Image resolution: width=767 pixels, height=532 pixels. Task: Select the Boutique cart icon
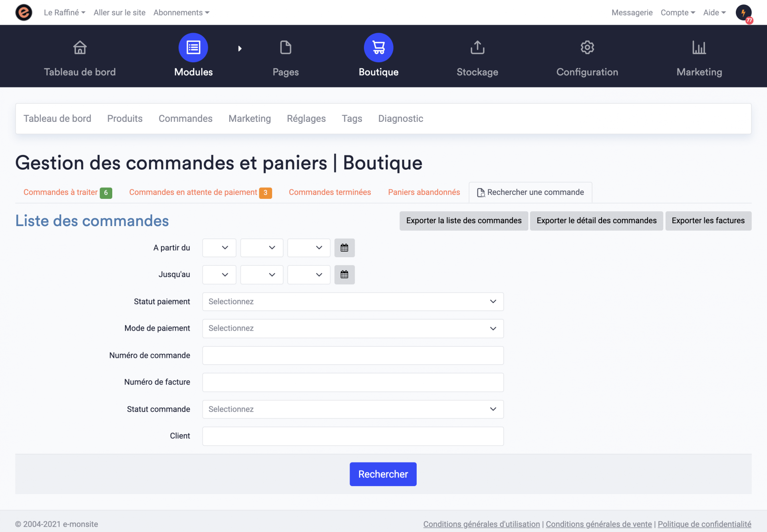[378, 48]
